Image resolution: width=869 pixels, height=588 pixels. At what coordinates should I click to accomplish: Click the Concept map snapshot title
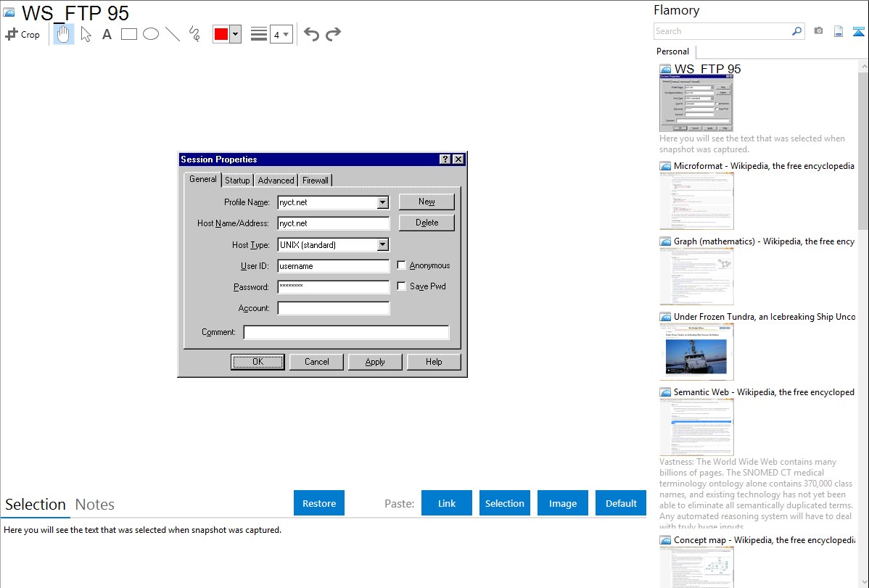tap(765, 539)
